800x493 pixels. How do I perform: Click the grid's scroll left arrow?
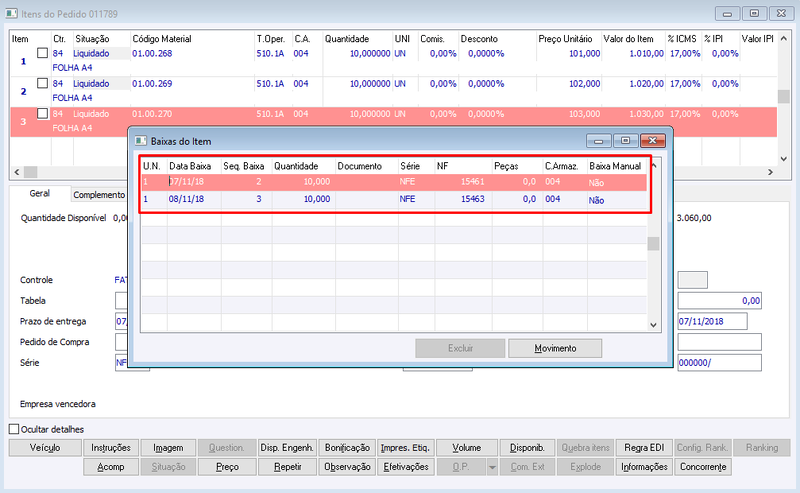coord(17,172)
